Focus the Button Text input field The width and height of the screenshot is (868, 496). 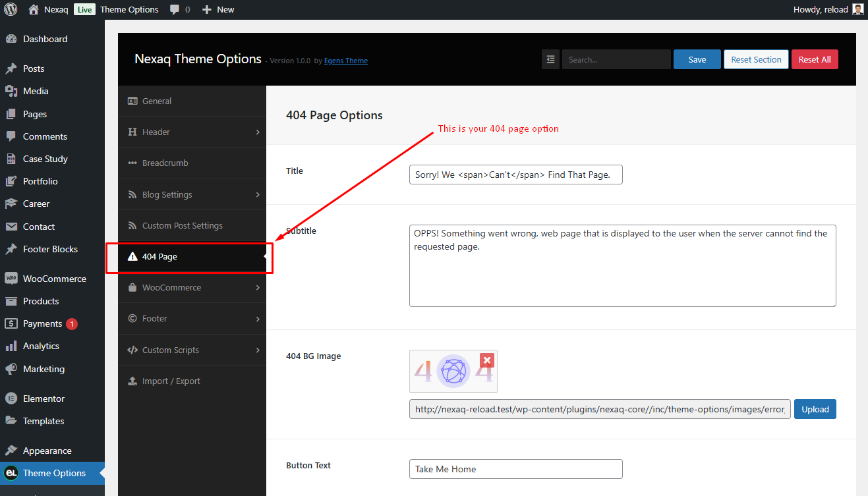(516, 469)
